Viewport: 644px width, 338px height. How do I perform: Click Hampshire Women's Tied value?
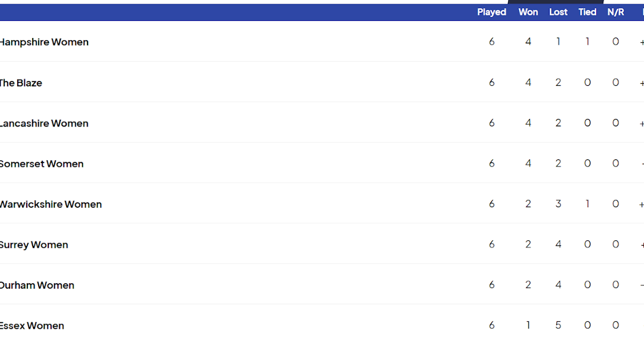click(587, 42)
